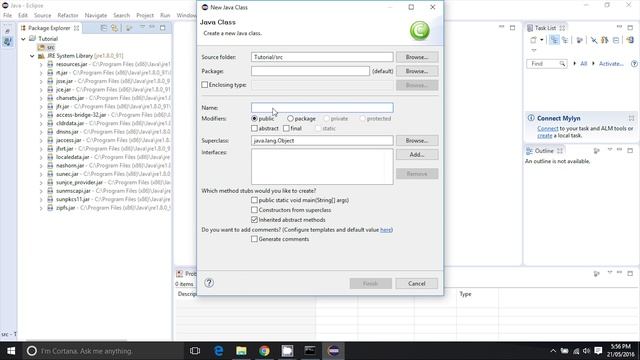
Task: Launch Microsoft Edge from taskbar
Action: 218,351
